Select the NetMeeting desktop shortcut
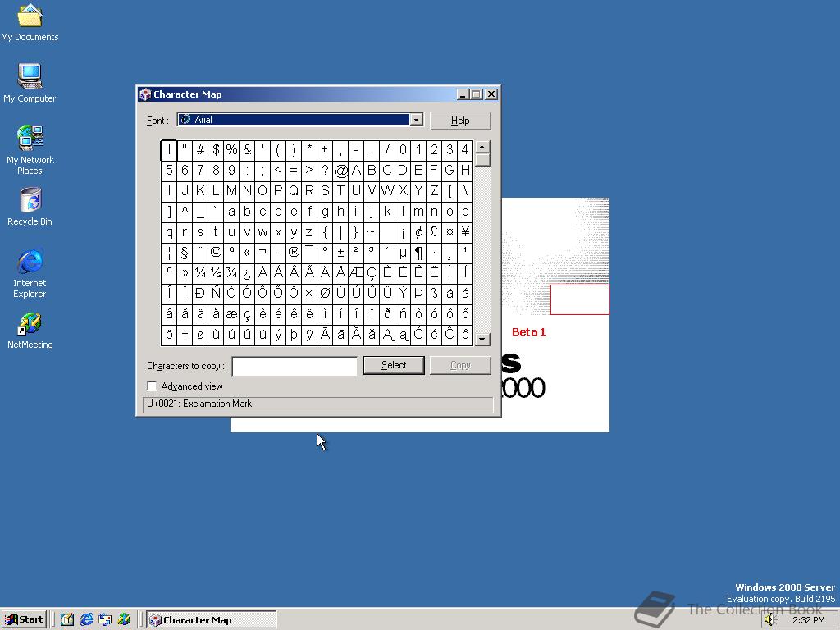Viewport: 840px width, 630px height. 30,331
